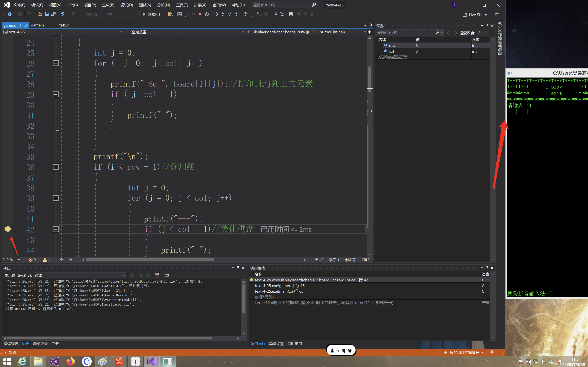Switch to the game.h tab

point(37,25)
